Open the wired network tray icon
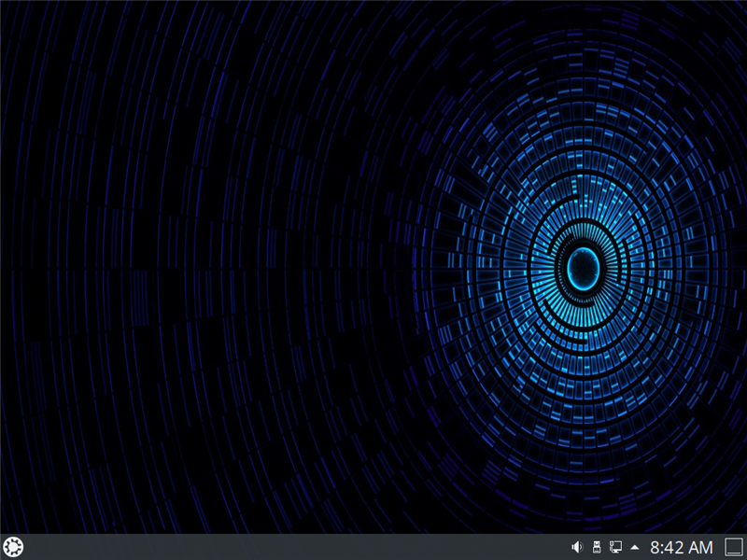Image resolution: width=747 pixels, height=560 pixels. (615, 547)
